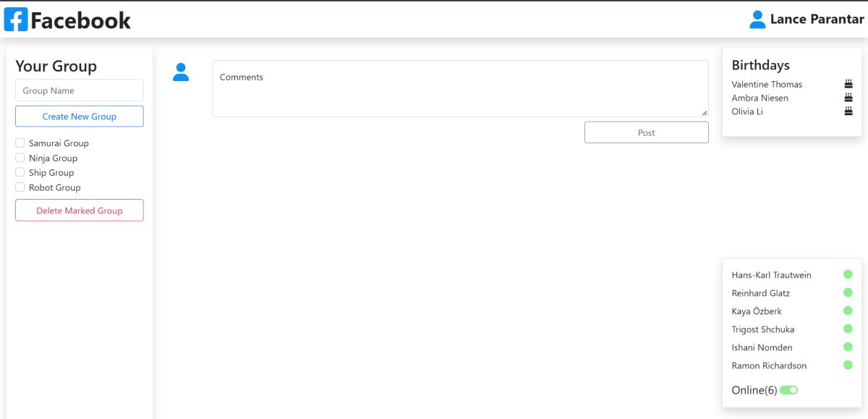Click inside the Comments text area

(x=460, y=88)
